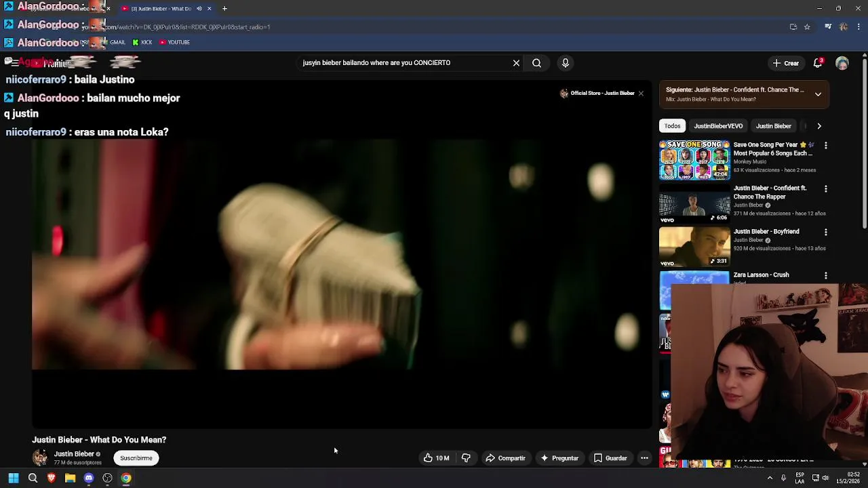Open Save One Song Per Year thumbnail
Viewport: 868px width, 488px height.
coord(694,160)
